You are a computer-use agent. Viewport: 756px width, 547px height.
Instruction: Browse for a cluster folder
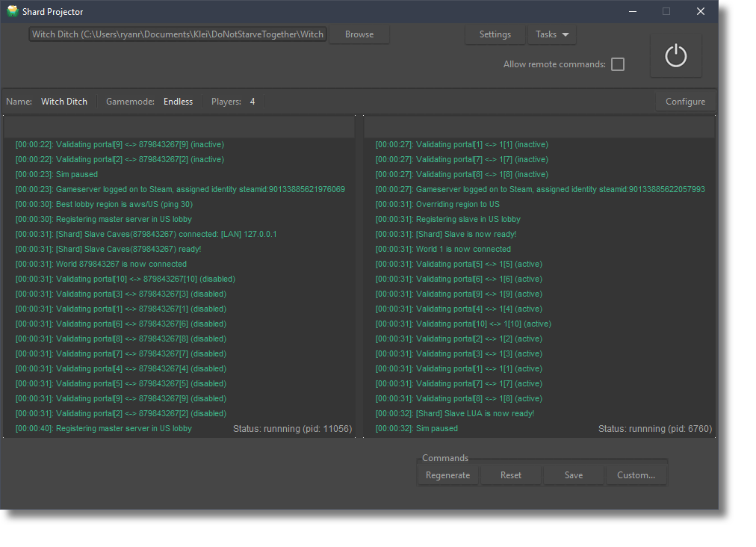(x=359, y=34)
